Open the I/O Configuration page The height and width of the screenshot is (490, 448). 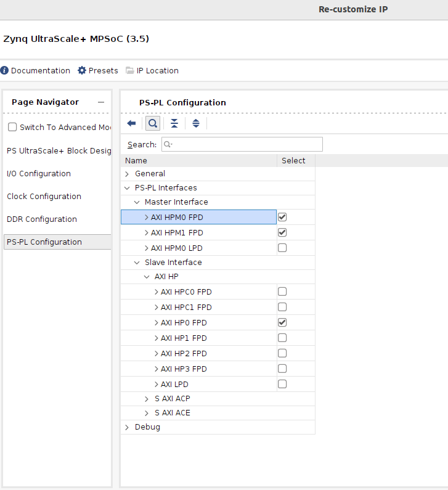pyautogui.click(x=39, y=174)
